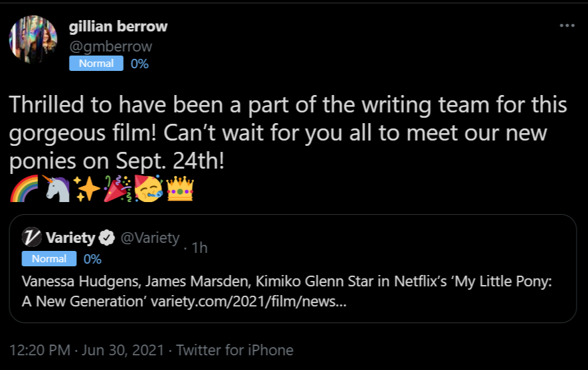Click the party popper emoji
This screenshot has height=370, width=588.
point(118,190)
